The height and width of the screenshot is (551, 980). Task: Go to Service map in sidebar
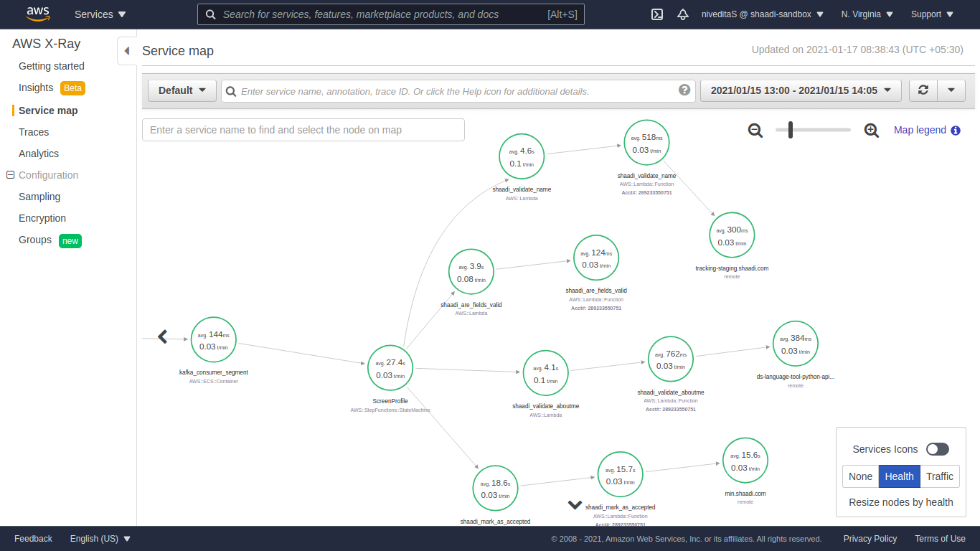48,110
